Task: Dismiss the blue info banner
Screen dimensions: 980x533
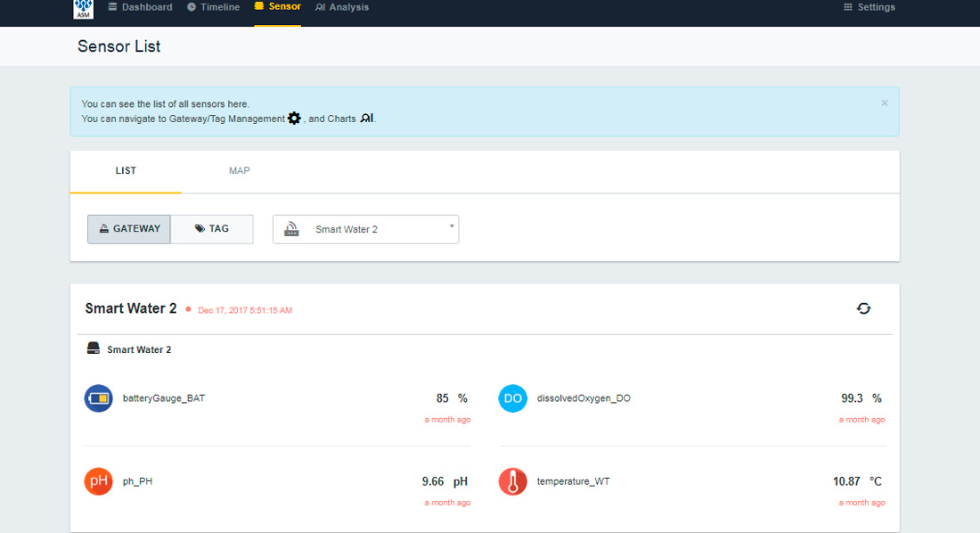Action: pos(885,103)
